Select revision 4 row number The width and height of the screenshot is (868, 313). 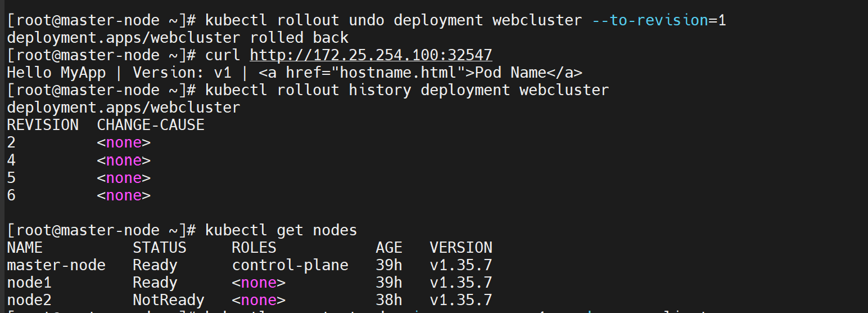point(11,160)
